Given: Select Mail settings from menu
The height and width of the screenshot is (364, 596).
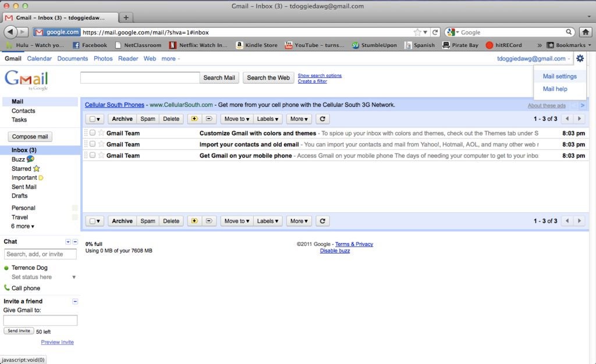Looking at the screenshot, I should pos(559,76).
